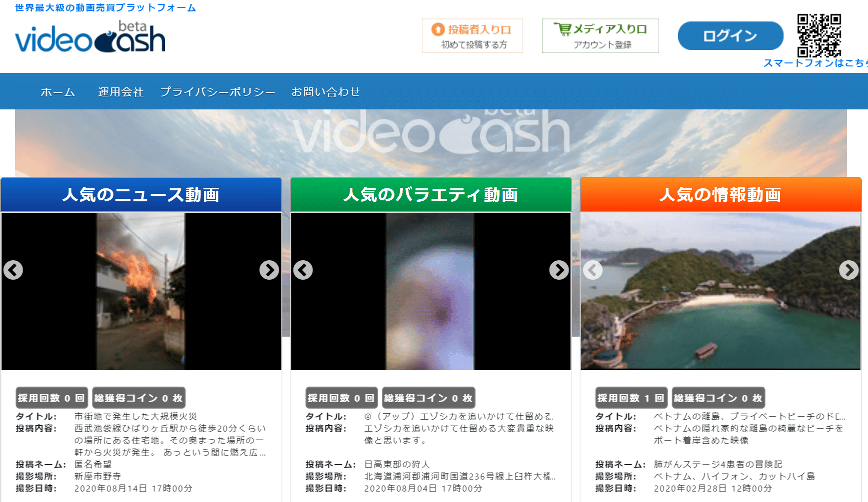This screenshot has width=868, height=502.
Task: Click the ベトナムの離島 beach video title
Action: (750, 417)
